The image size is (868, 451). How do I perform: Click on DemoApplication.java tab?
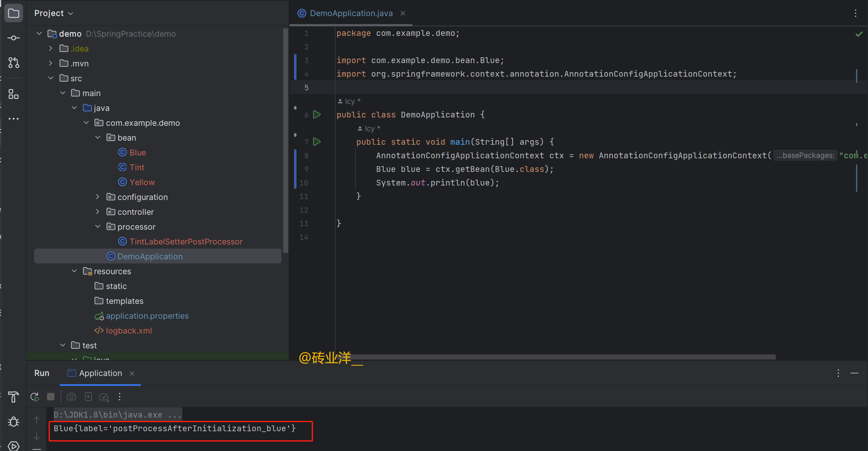tap(350, 14)
